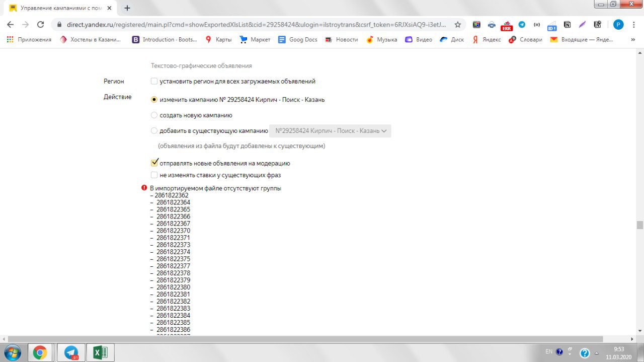Click the blue headset extension icon
The width and height of the screenshot is (644, 362).
click(x=492, y=24)
